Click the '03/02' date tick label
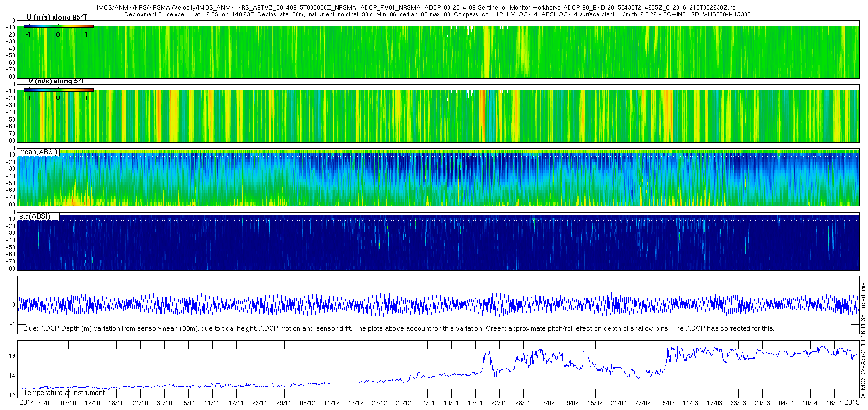 (x=547, y=403)
